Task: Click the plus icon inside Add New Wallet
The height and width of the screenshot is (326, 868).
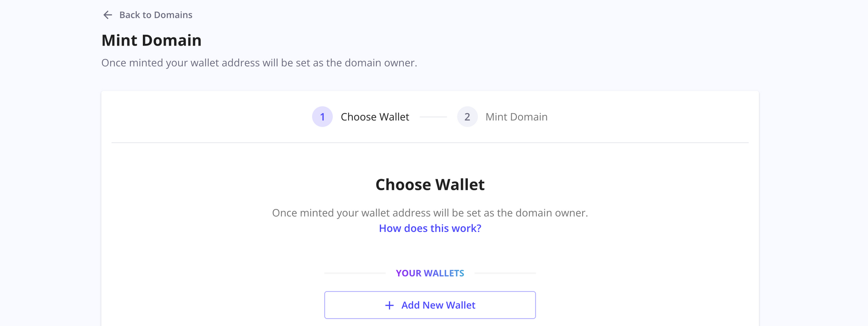Action: (x=389, y=305)
